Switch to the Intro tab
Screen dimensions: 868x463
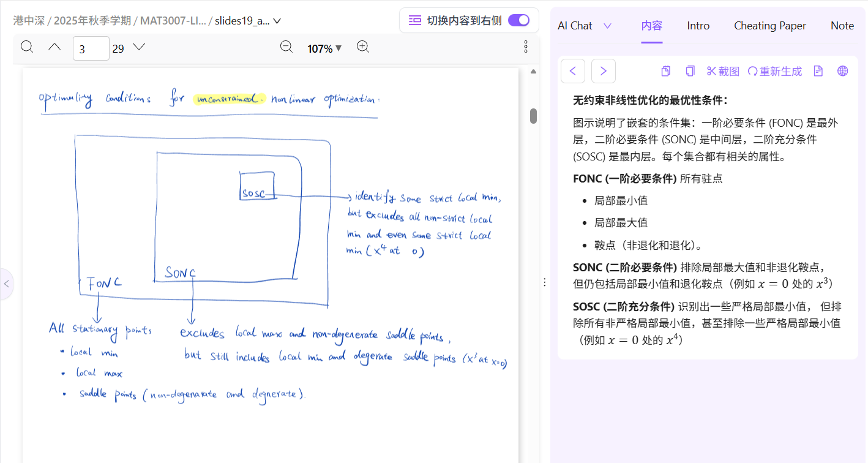pos(698,26)
